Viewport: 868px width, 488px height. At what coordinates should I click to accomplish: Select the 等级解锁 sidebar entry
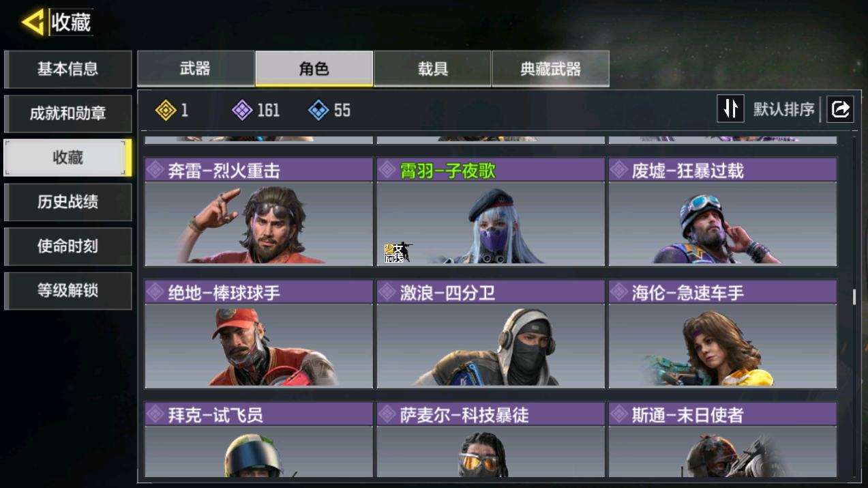68,291
